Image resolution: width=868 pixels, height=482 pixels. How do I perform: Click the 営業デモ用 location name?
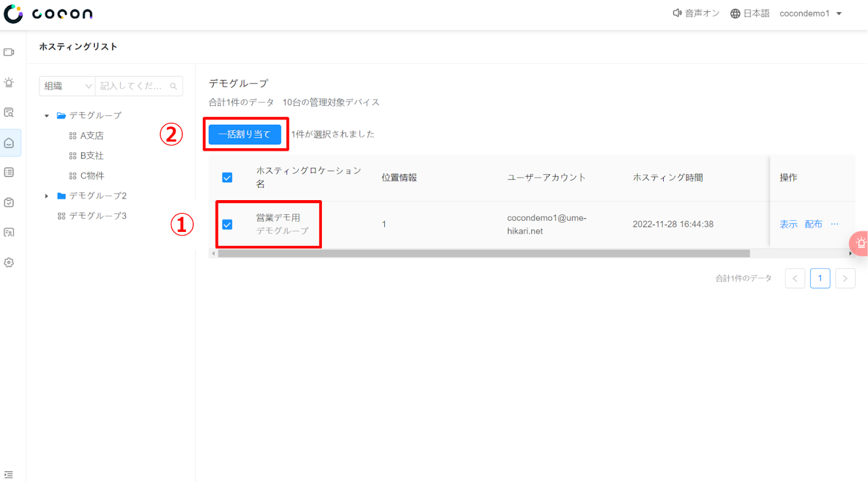tap(278, 218)
